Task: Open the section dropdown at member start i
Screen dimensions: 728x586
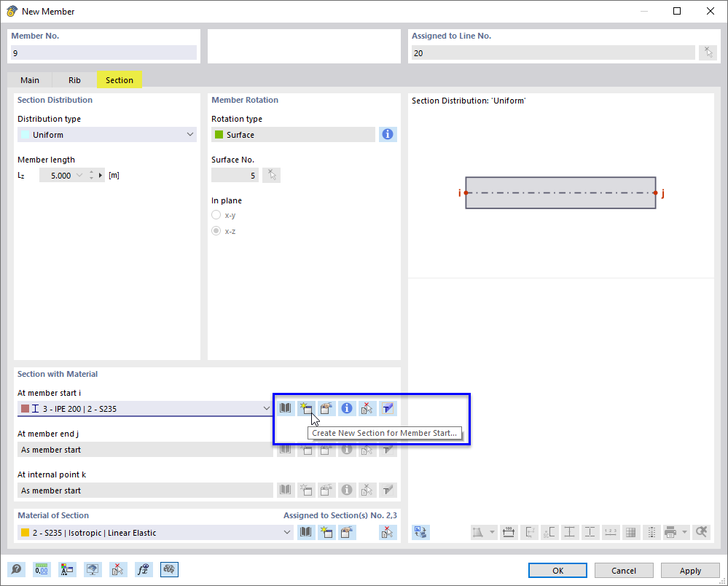Action: 266,409
